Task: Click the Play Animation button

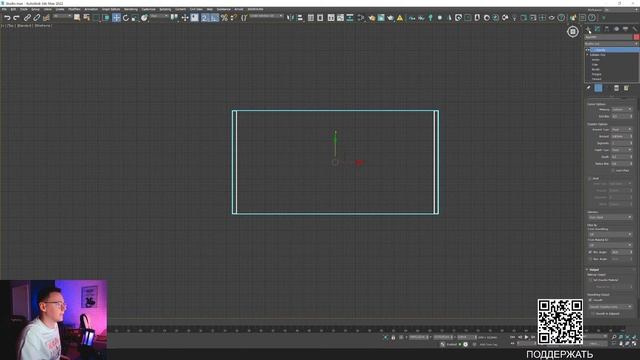Action: tap(526, 337)
